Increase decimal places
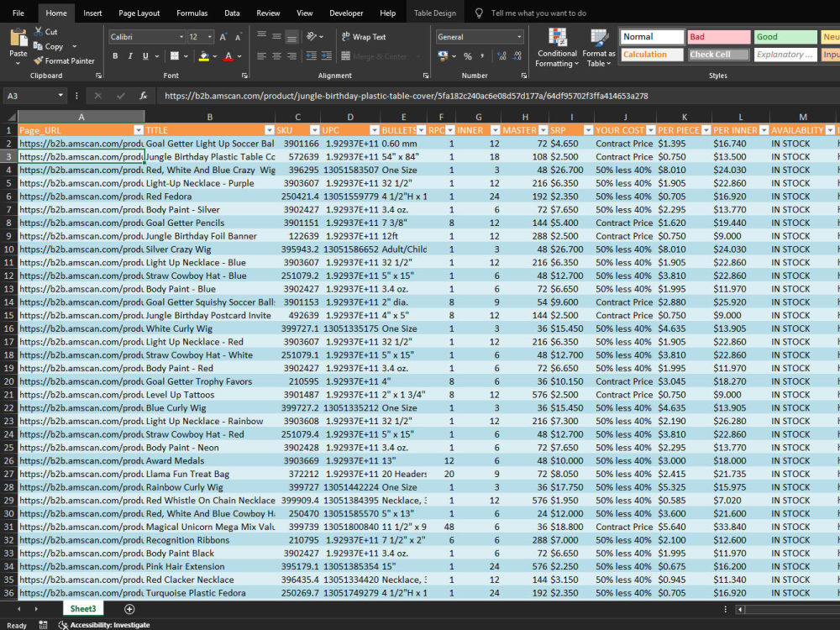840x630 pixels. click(502, 55)
